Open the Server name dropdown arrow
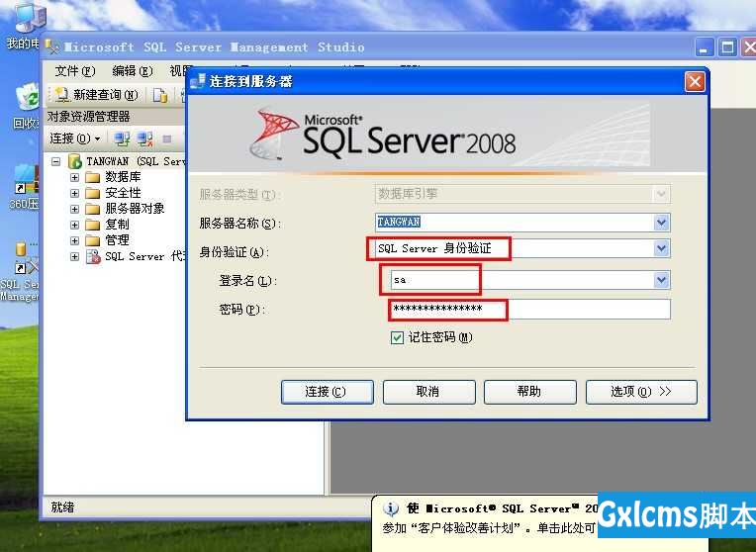756x552 pixels. click(661, 223)
